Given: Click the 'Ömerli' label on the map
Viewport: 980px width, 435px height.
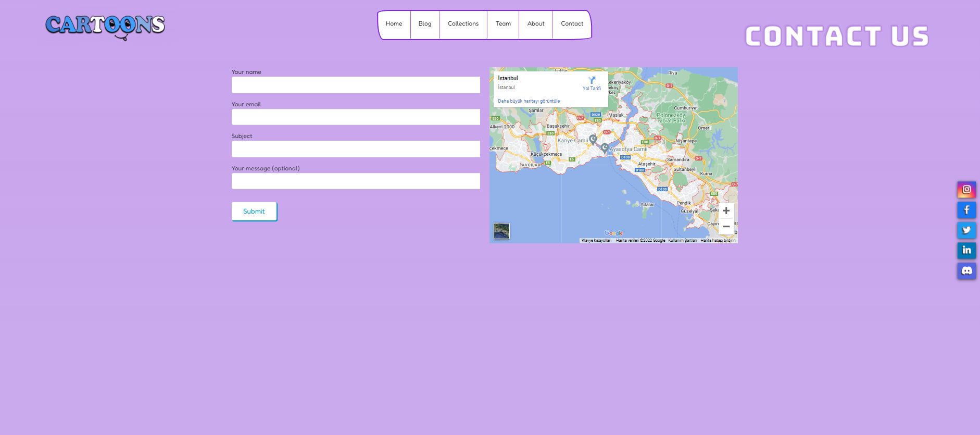Looking at the screenshot, I should tap(705, 128).
